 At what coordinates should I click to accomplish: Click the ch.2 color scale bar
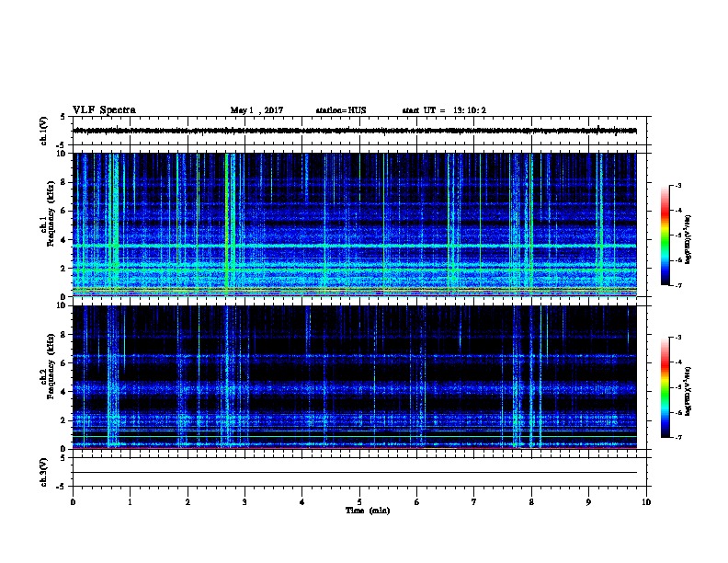coord(665,387)
